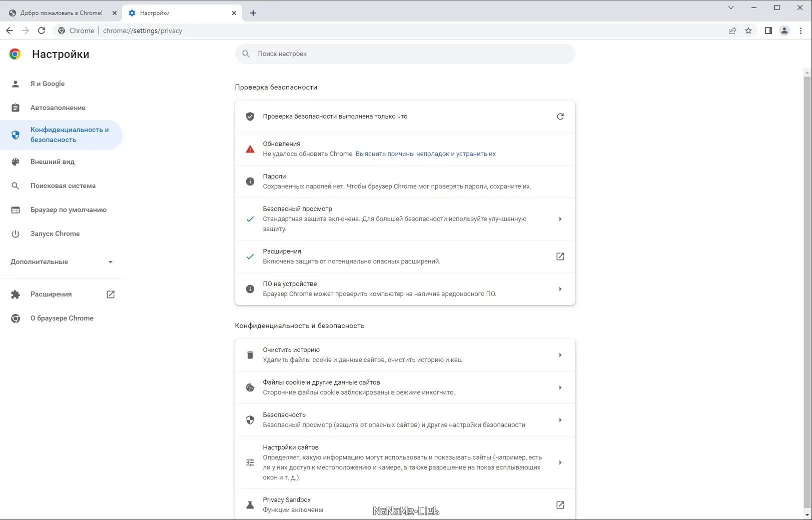This screenshot has width=812, height=520.
Task: Open the Очистить историю row arrow
Action: click(560, 355)
